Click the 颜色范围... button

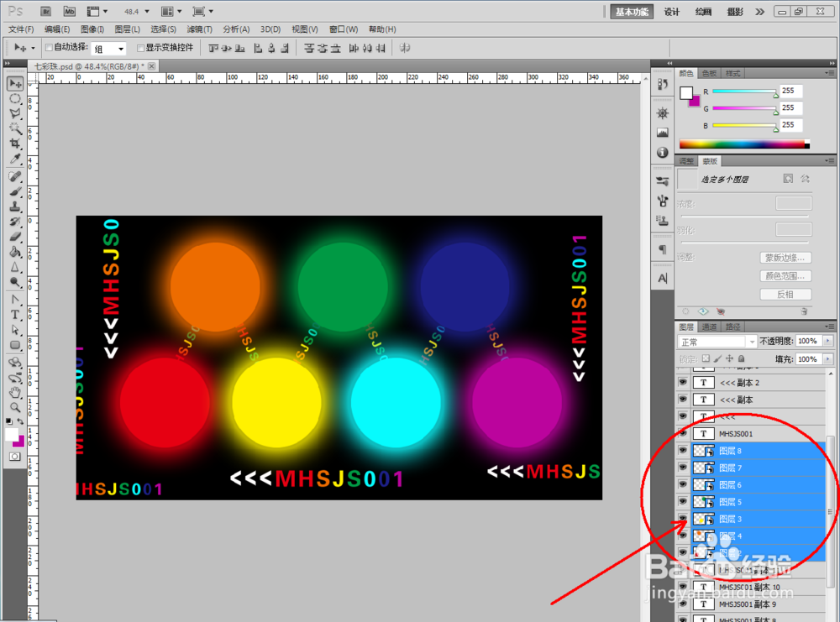pyautogui.click(x=785, y=276)
